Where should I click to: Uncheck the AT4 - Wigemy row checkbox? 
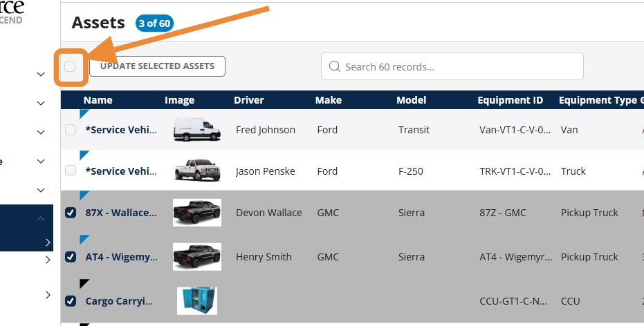[71, 257]
